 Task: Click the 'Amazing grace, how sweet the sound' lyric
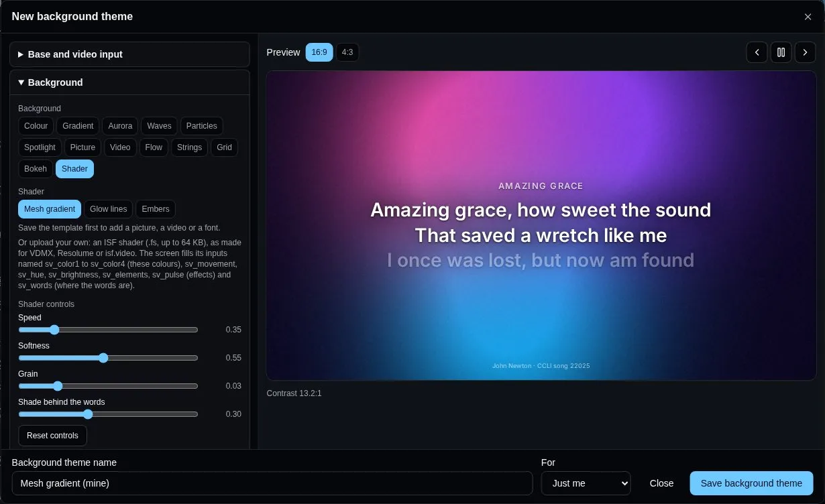[x=541, y=210]
